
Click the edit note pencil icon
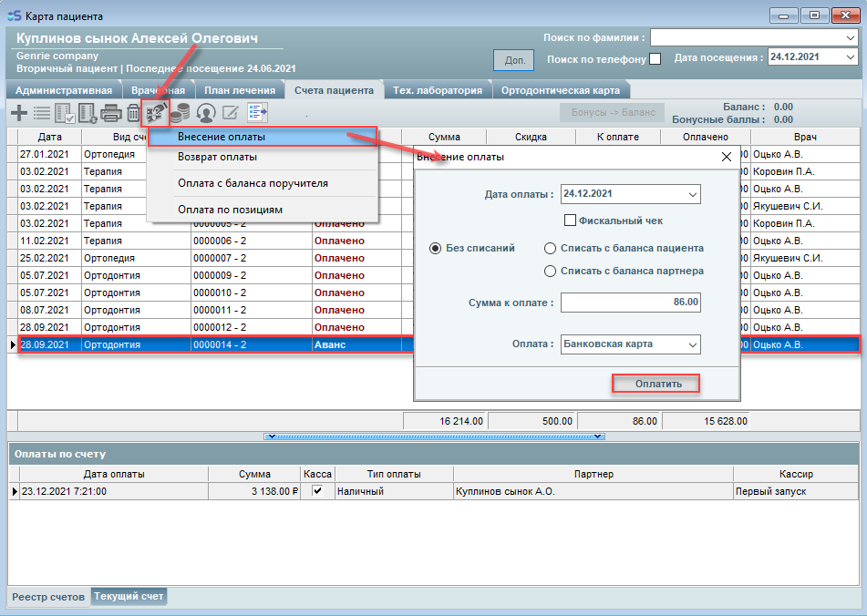(x=231, y=113)
